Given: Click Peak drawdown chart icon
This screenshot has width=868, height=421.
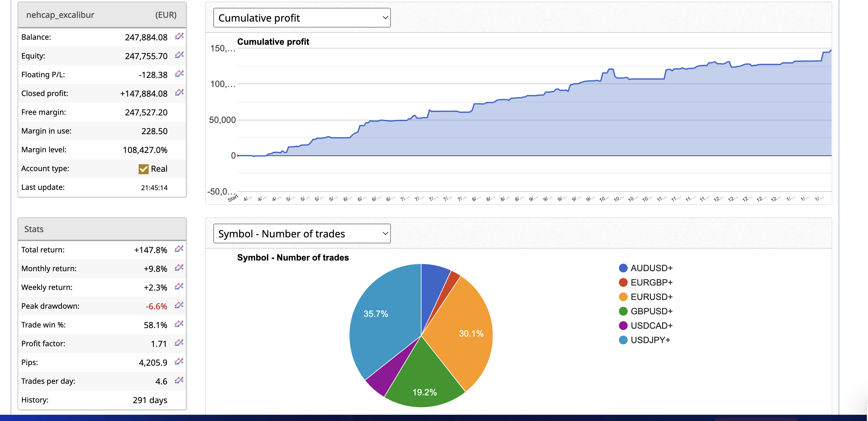Looking at the screenshot, I should [x=179, y=305].
